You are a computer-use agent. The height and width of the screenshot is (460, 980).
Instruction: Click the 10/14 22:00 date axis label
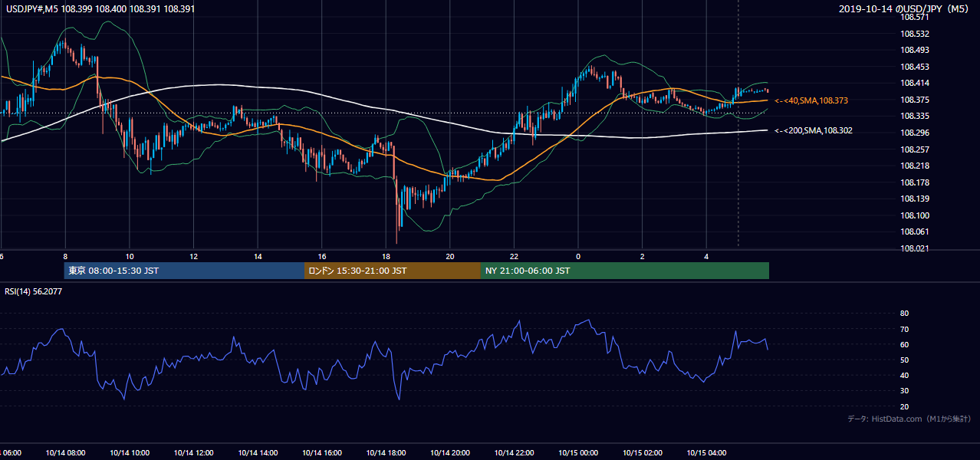tap(514, 453)
